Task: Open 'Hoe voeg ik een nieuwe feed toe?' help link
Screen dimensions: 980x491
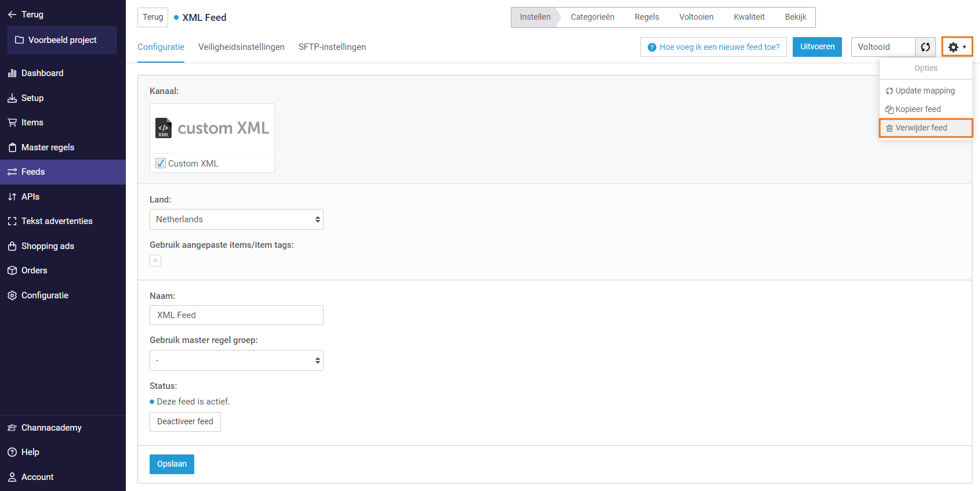Action: coord(714,47)
